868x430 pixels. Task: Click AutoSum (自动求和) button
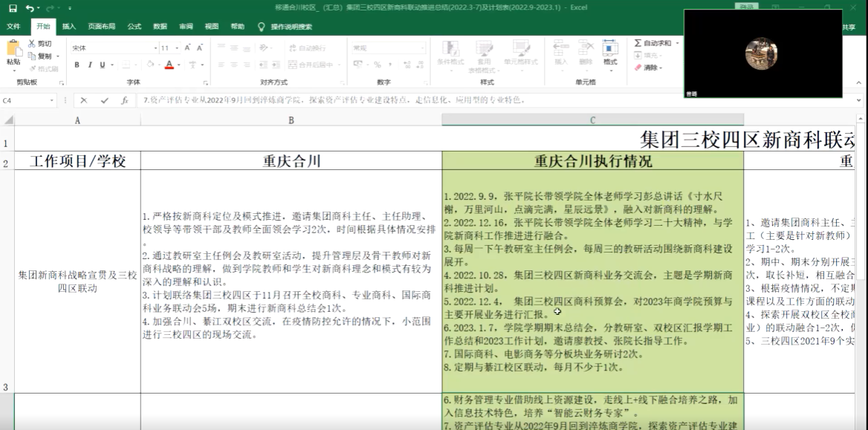pos(653,42)
